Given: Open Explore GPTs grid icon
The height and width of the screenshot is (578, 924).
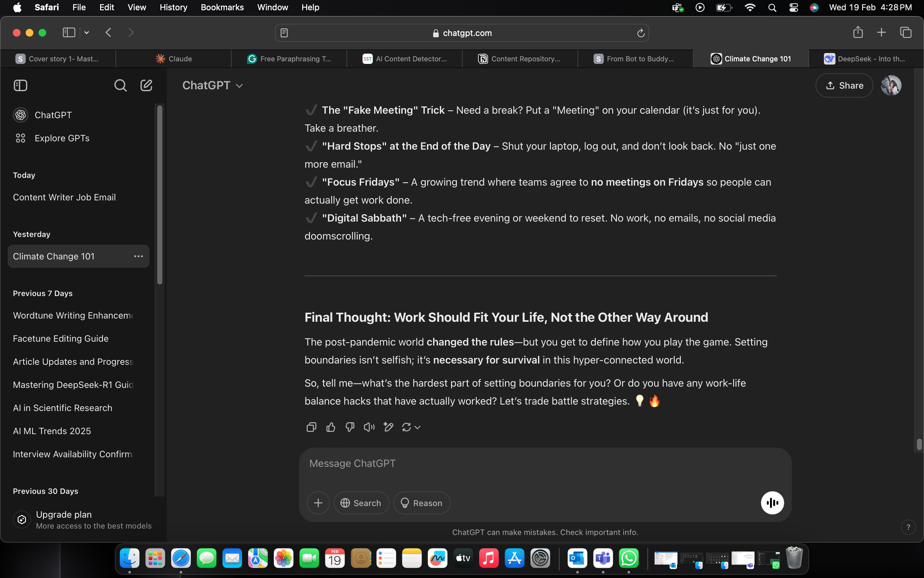Looking at the screenshot, I should [21, 138].
